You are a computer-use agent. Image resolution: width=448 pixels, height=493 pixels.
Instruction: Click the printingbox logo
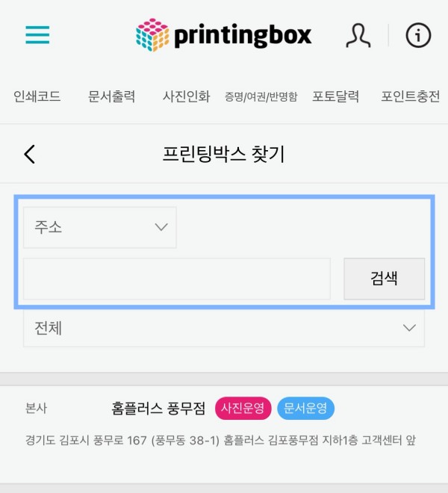tap(224, 35)
